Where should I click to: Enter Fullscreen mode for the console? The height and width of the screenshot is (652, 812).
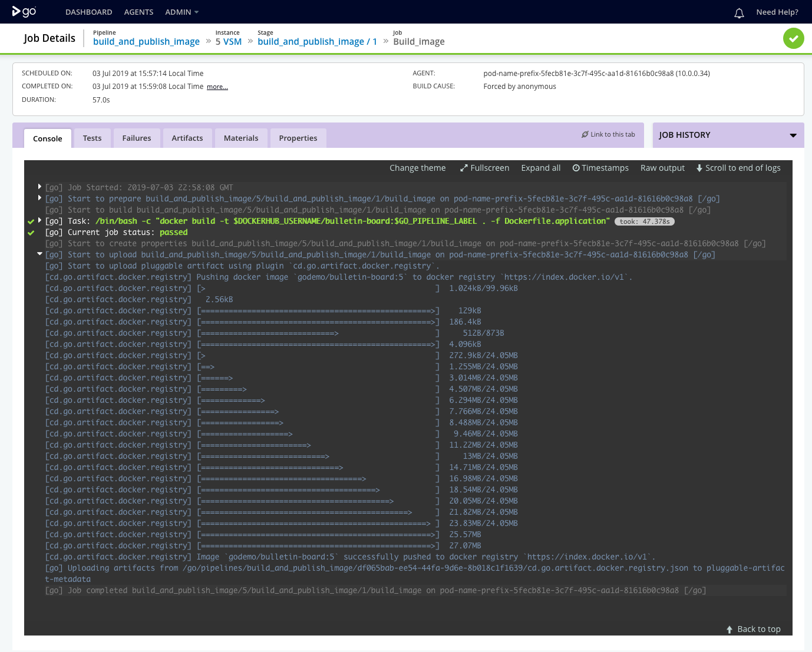click(x=484, y=168)
